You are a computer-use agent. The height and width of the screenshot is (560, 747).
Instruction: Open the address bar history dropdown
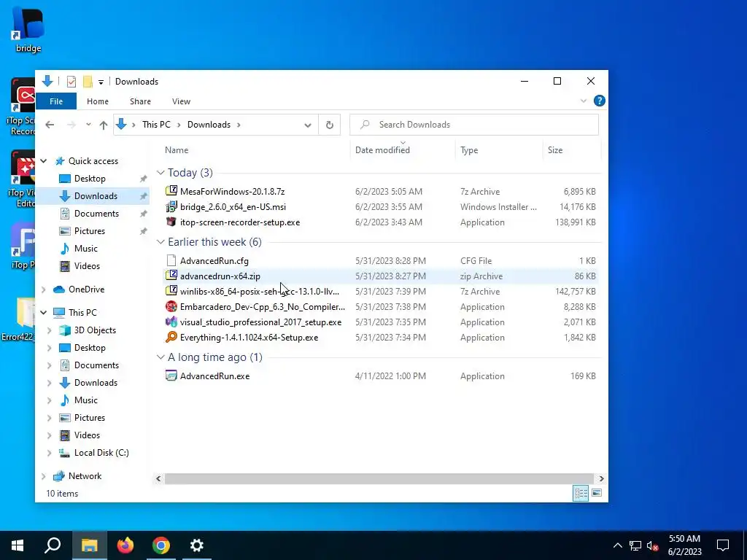(308, 125)
